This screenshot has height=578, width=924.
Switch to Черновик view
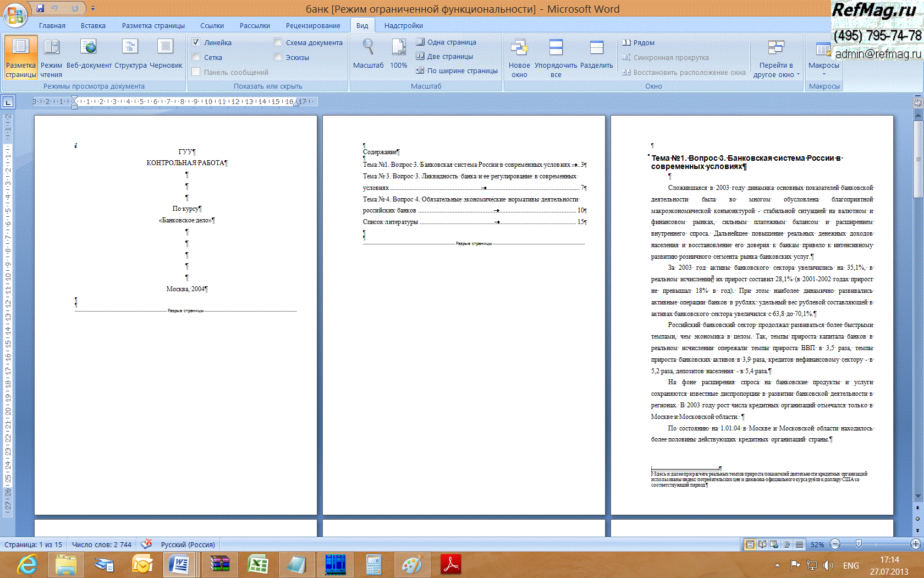[x=166, y=55]
